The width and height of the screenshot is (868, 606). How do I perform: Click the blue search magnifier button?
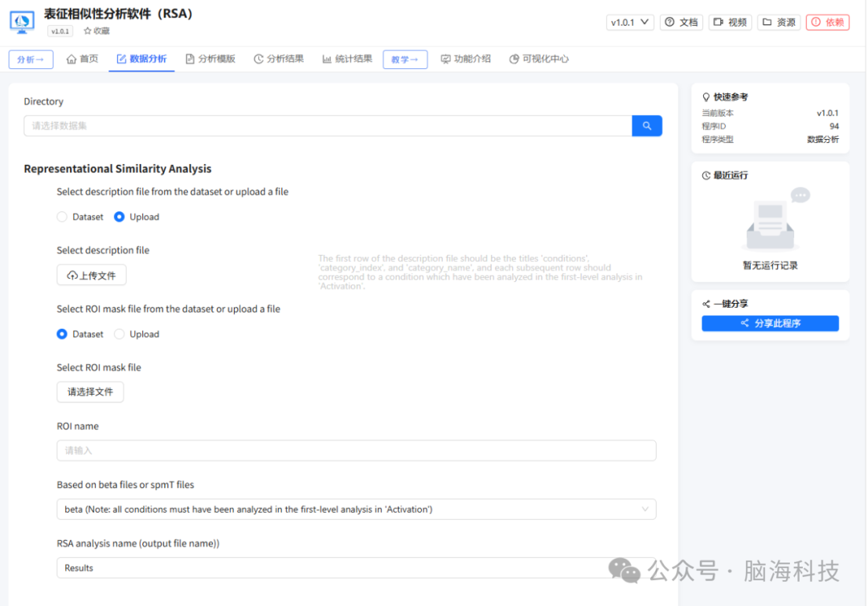tap(647, 125)
